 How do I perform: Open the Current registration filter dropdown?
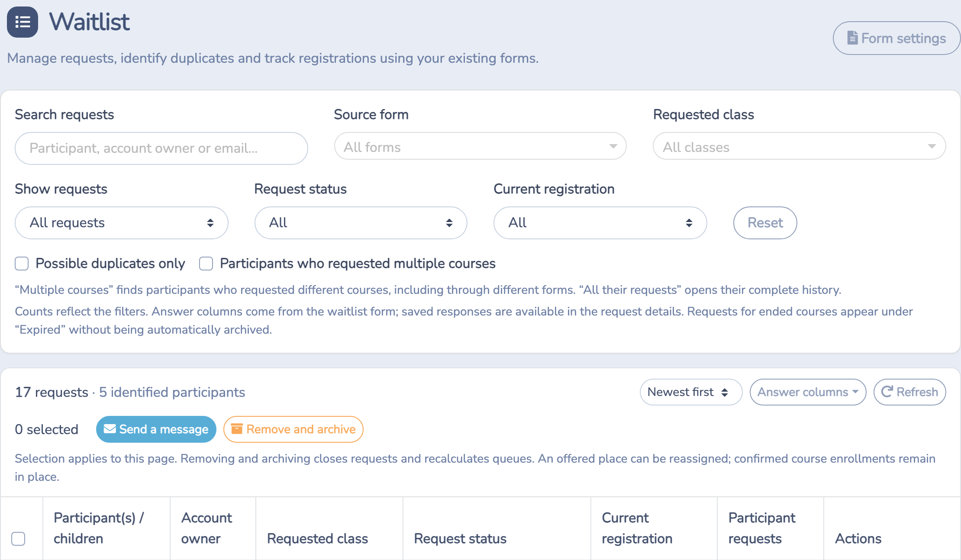point(600,223)
